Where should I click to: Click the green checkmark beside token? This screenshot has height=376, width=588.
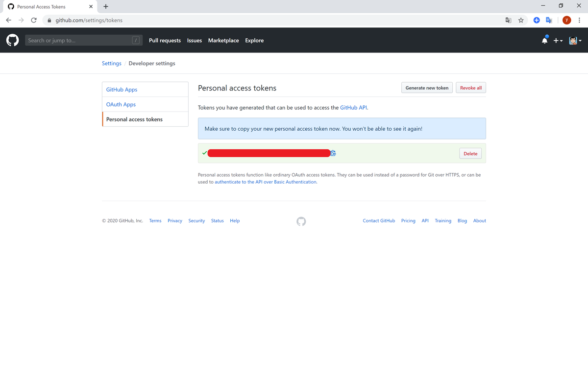(x=204, y=153)
